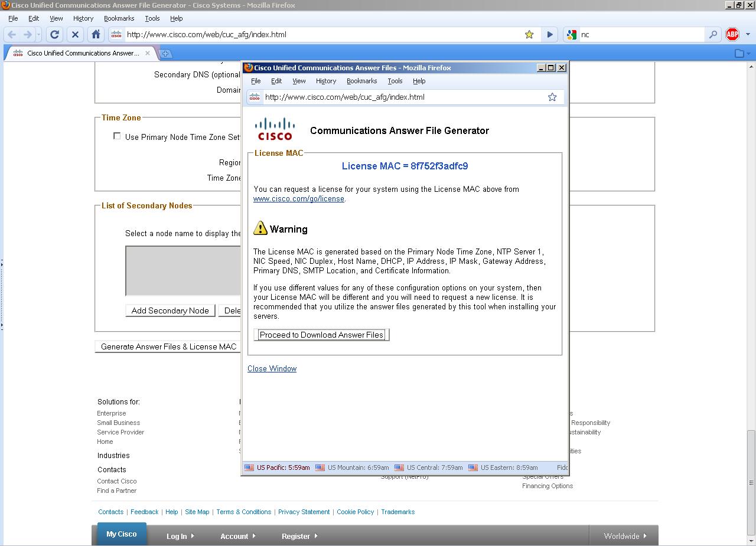Open Help menu in the popup window
The height and width of the screenshot is (546, 756).
419,81
